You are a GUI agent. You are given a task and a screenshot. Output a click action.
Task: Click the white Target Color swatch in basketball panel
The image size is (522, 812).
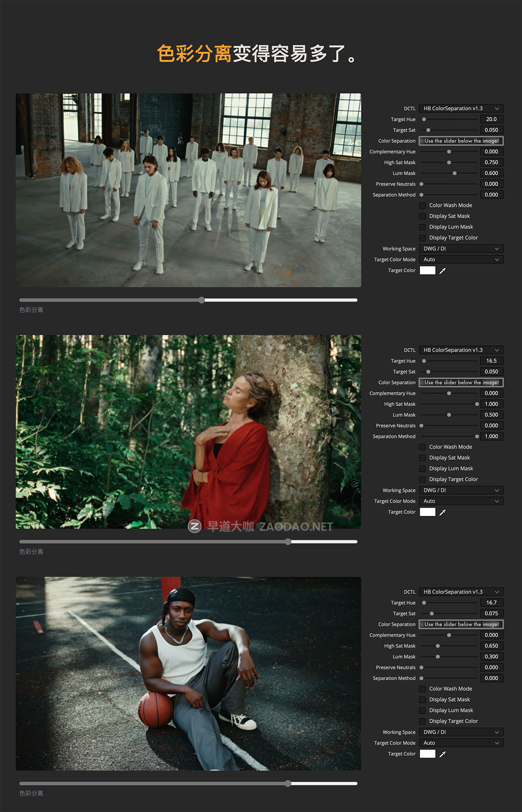pos(428,754)
